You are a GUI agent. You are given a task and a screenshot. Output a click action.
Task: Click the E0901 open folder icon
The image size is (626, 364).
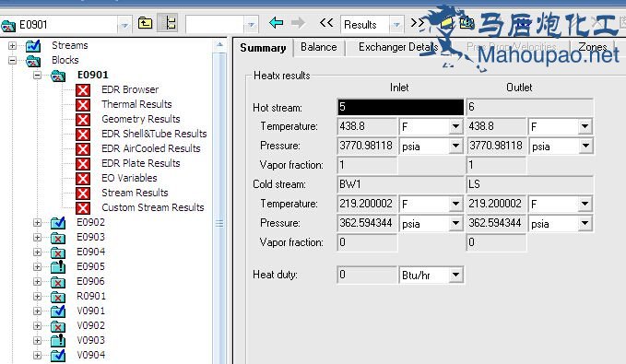pos(58,76)
